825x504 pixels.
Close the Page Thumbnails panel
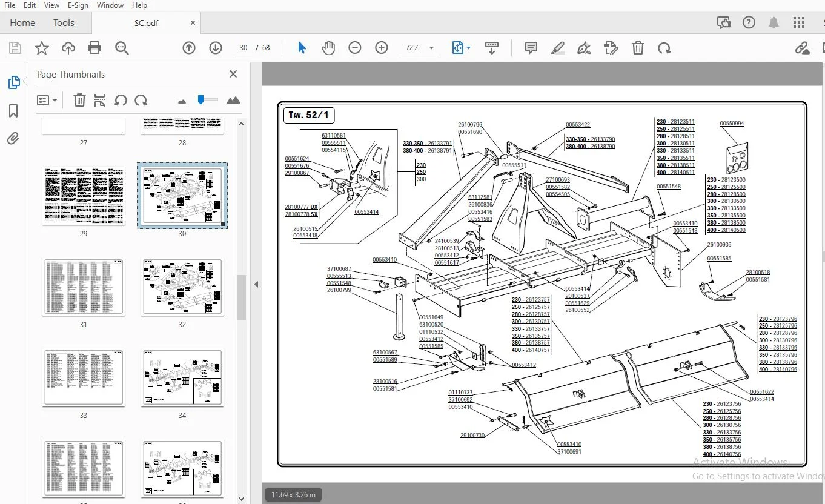[x=233, y=74]
